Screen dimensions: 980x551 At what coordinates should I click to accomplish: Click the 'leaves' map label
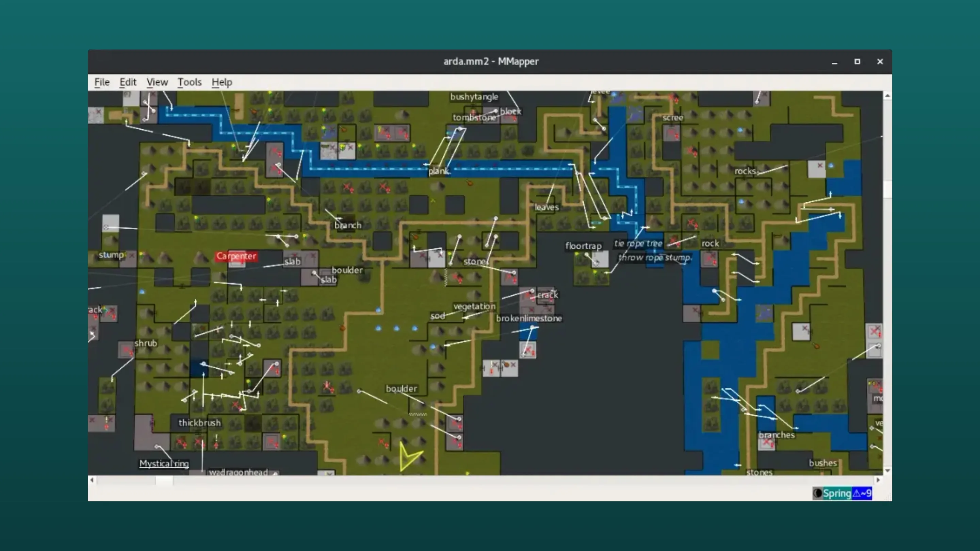click(547, 207)
